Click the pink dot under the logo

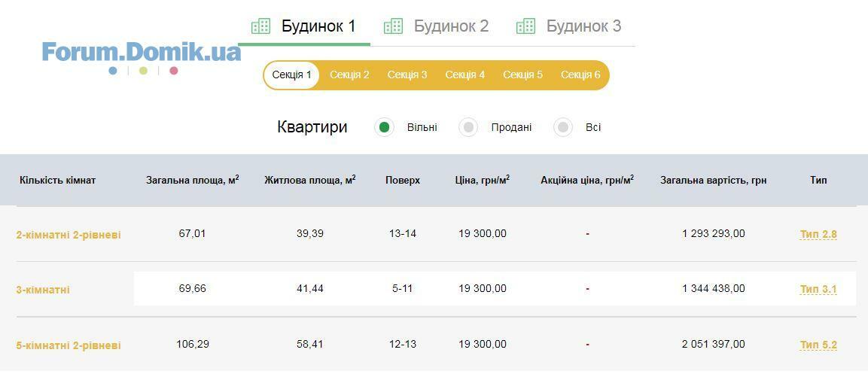174,71
